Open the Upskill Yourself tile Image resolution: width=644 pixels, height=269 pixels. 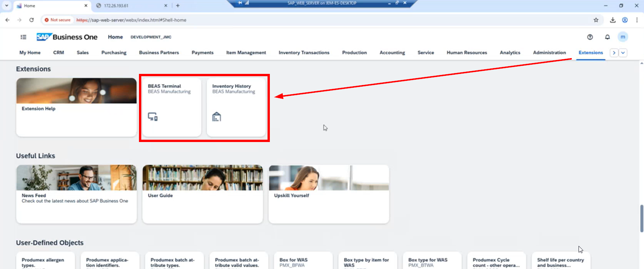click(329, 194)
